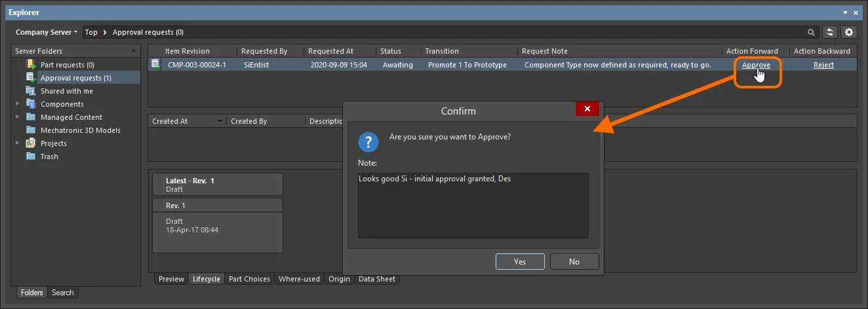
Task: Expand the Components tree node
Action: tap(18, 104)
